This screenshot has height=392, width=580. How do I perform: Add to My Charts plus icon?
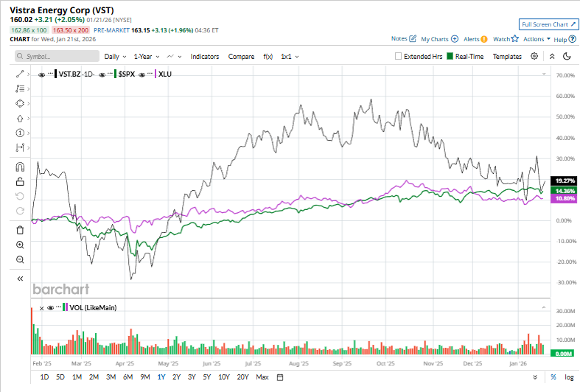455,39
